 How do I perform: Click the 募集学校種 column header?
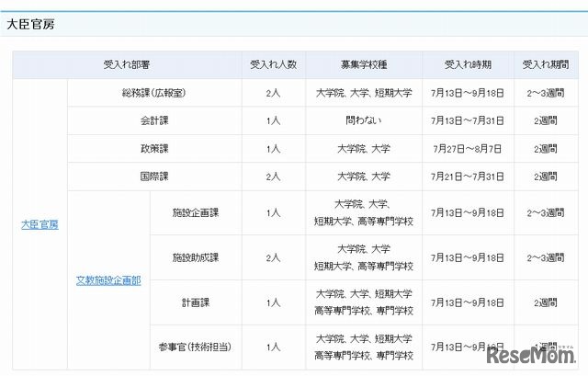364,64
